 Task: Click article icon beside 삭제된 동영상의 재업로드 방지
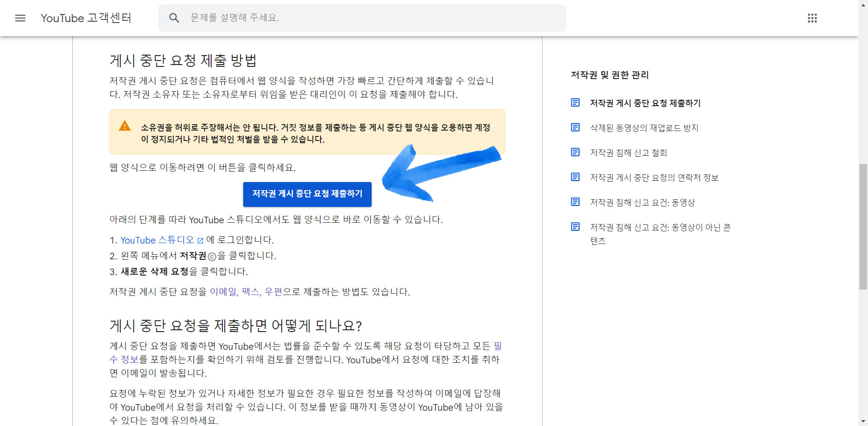[575, 127]
